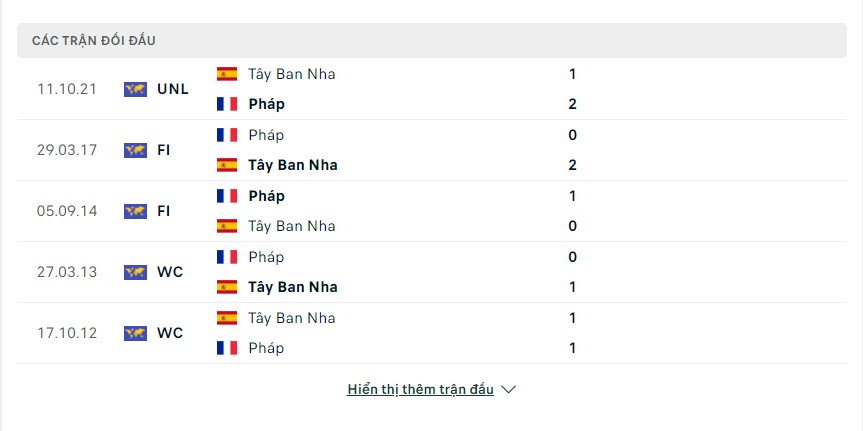This screenshot has width=863, height=431.
Task: Click the WC label for 17.10.12
Action: coord(170,333)
